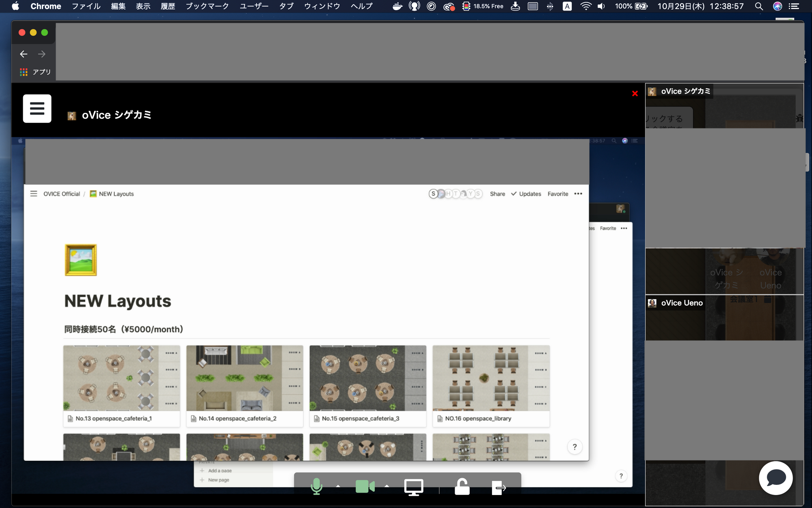The width and height of the screenshot is (812, 508).
Task: Open the oVice chat bubble
Action: [x=776, y=478]
